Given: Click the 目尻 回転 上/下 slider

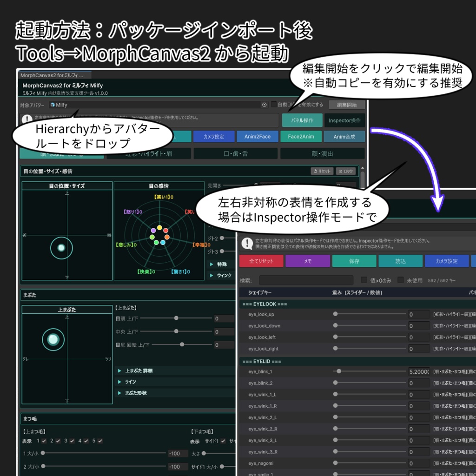Looking at the screenshot, I should click(x=182, y=344).
